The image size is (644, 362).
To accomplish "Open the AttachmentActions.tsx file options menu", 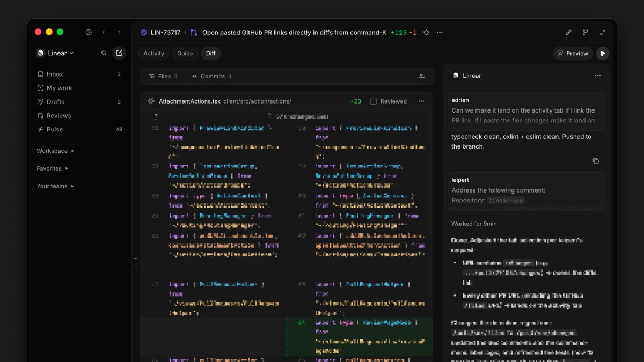I will click(421, 101).
